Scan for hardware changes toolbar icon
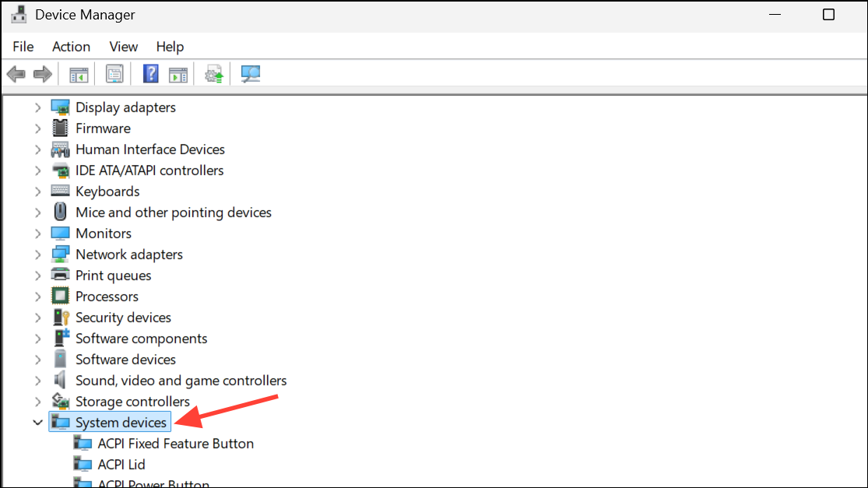The image size is (868, 488). tap(250, 75)
